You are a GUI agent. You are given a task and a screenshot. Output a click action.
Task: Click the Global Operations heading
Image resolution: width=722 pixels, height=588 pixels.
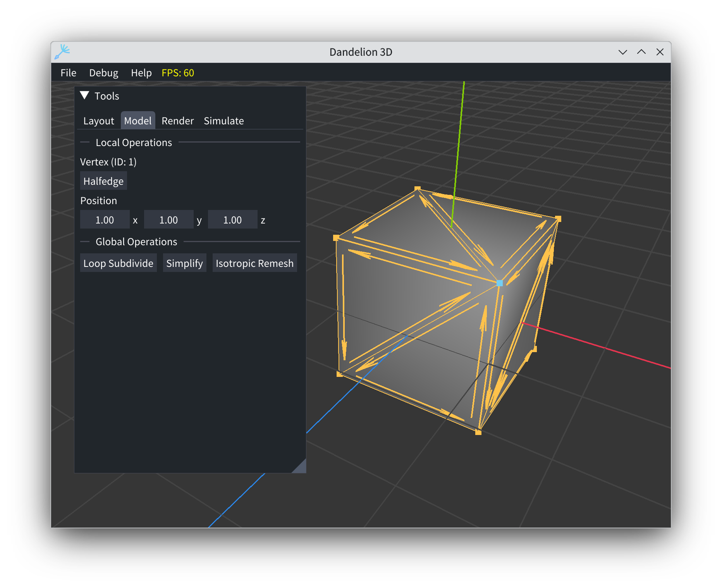[136, 242]
